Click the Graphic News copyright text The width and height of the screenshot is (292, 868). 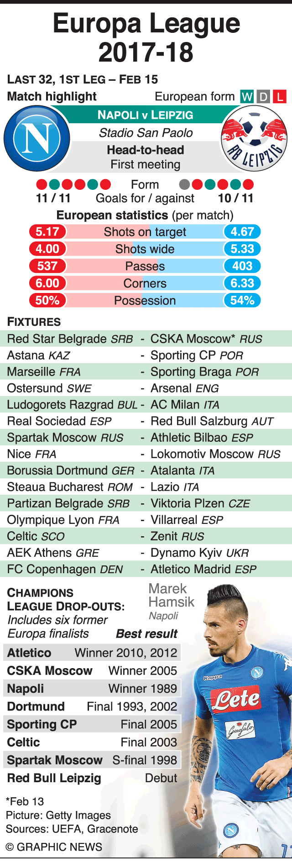click(54, 847)
